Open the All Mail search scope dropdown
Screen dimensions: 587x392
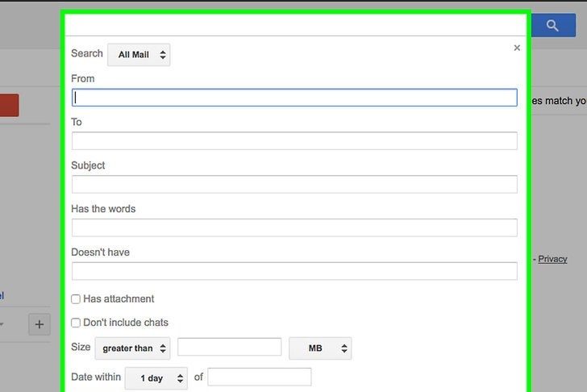(139, 55)
